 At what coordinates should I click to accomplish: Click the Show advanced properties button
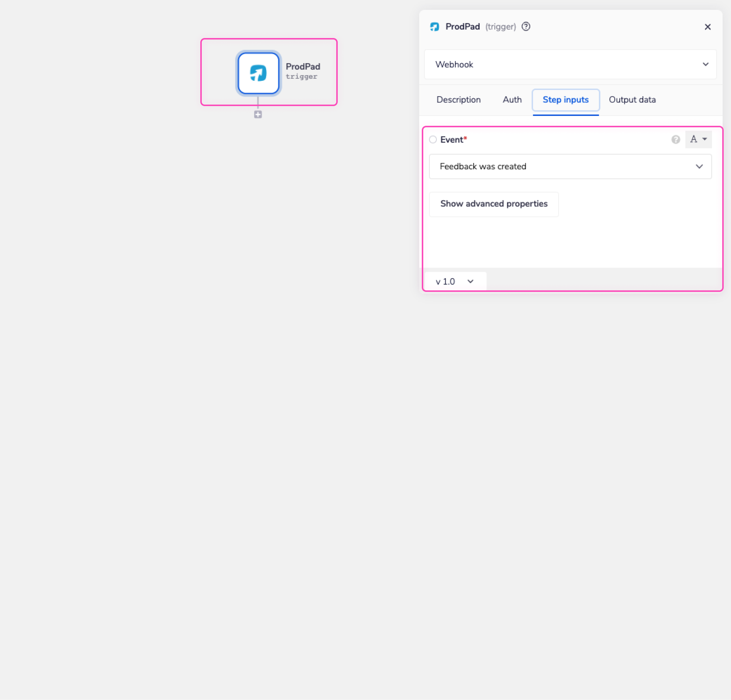(494, 204)
